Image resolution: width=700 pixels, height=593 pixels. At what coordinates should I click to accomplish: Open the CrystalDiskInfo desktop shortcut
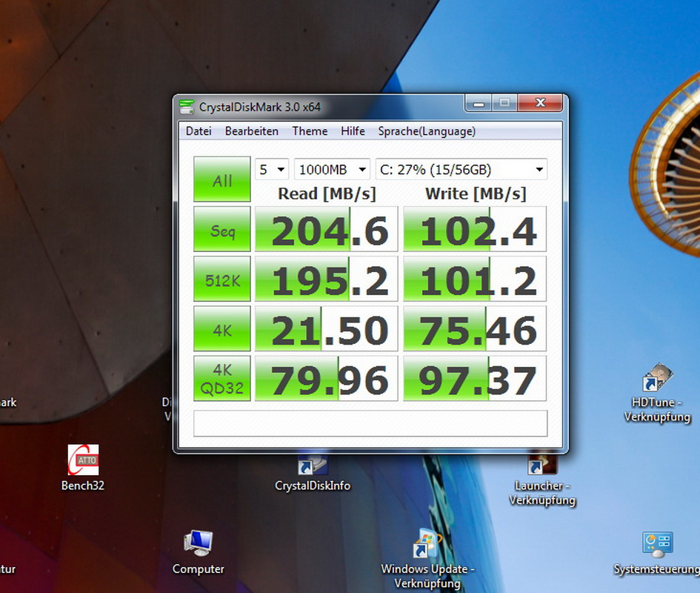pos(313,466)
